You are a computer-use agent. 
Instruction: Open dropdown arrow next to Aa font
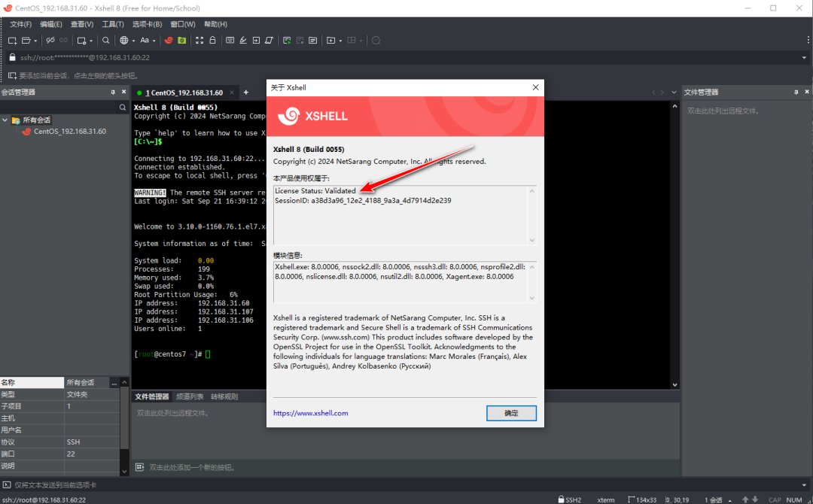(154, 41)
